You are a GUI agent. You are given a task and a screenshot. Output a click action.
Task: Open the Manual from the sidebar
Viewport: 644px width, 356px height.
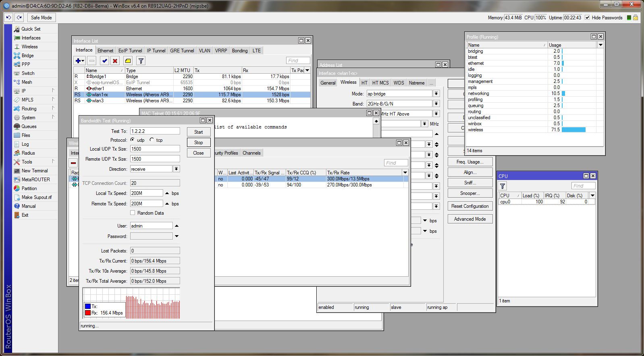click(28, 206)
